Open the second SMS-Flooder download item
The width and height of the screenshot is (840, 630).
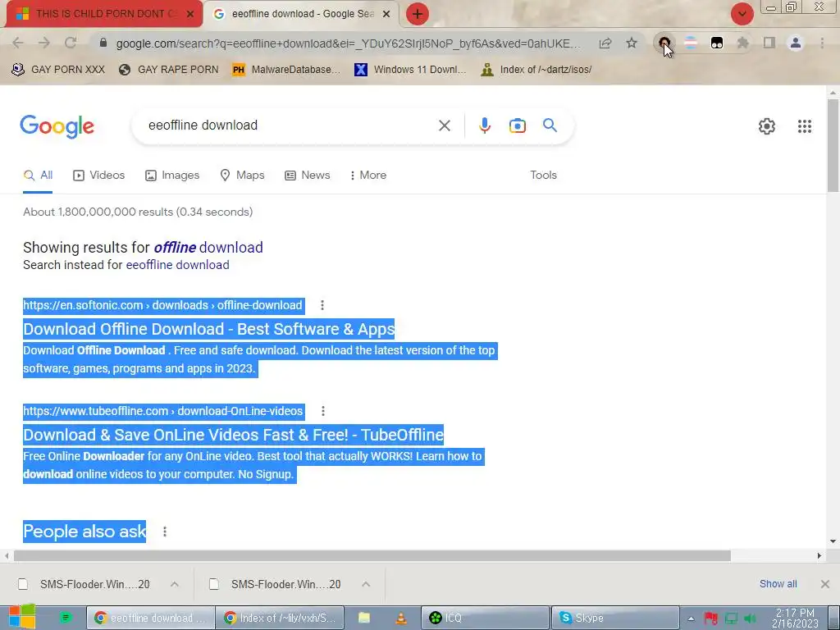276,584
